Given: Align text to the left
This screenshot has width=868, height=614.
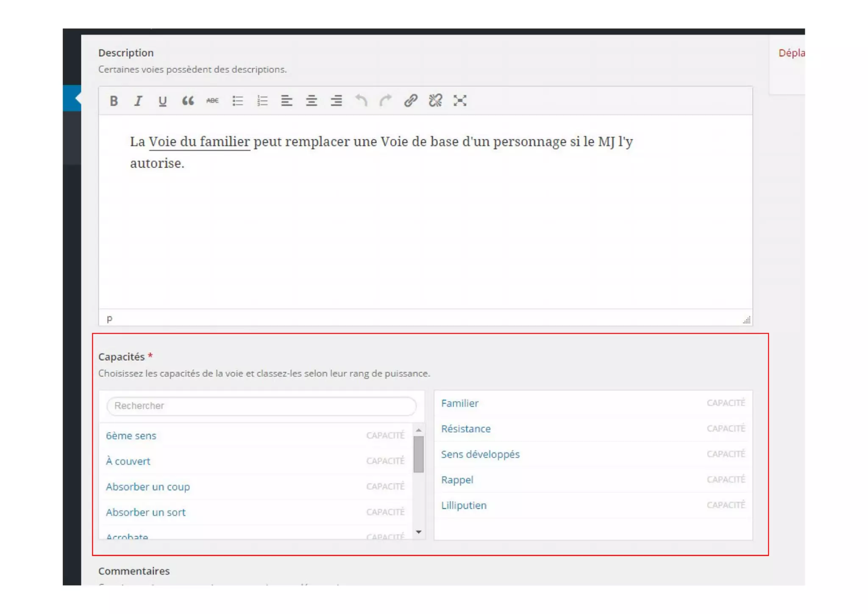Looking at the screenshot, I should click(287, 101).
